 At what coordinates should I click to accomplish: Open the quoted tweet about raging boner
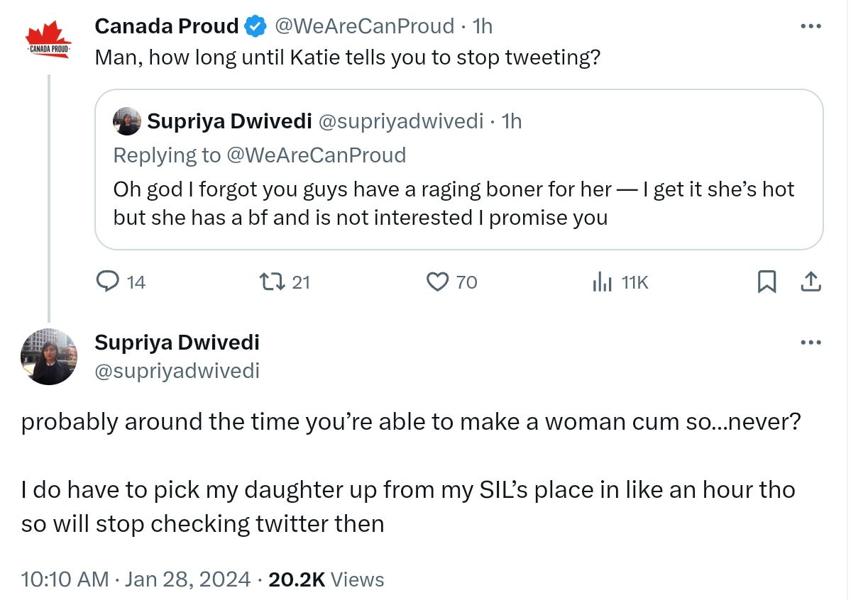coord(459,170)
